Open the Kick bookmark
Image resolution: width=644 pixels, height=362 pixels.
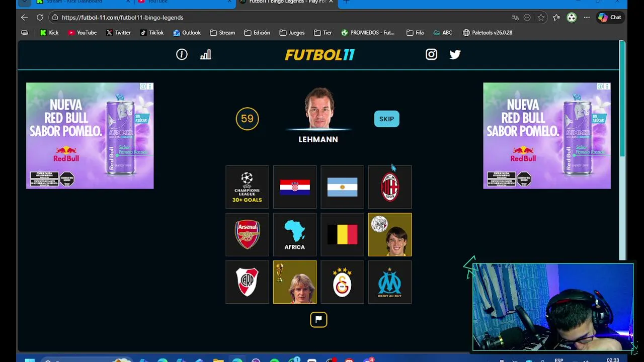[x=49, y=33]
